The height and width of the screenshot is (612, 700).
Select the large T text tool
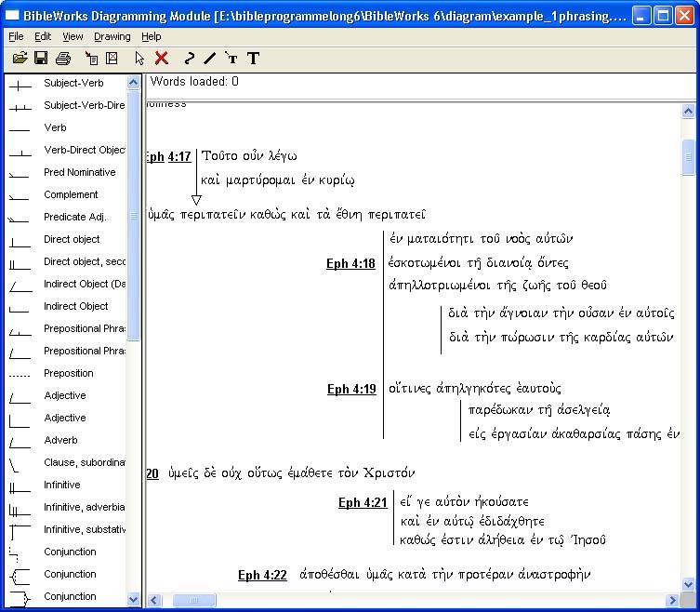(253, 58)
